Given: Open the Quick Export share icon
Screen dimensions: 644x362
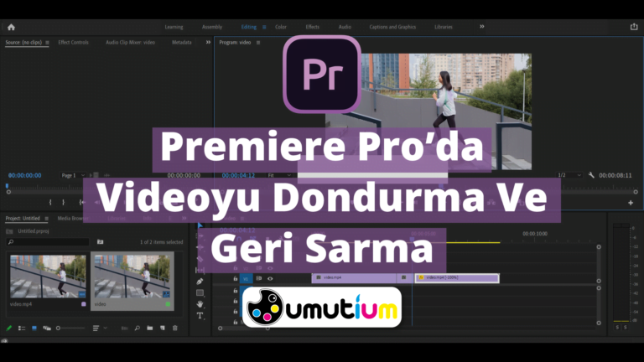Looking at the screenshot, I should tap(634, 27).
